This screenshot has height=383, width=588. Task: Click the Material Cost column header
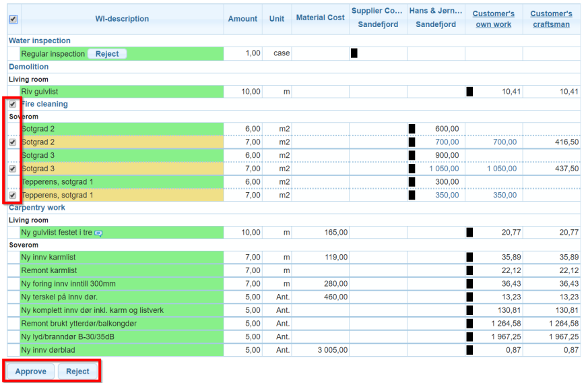[320, 18]
